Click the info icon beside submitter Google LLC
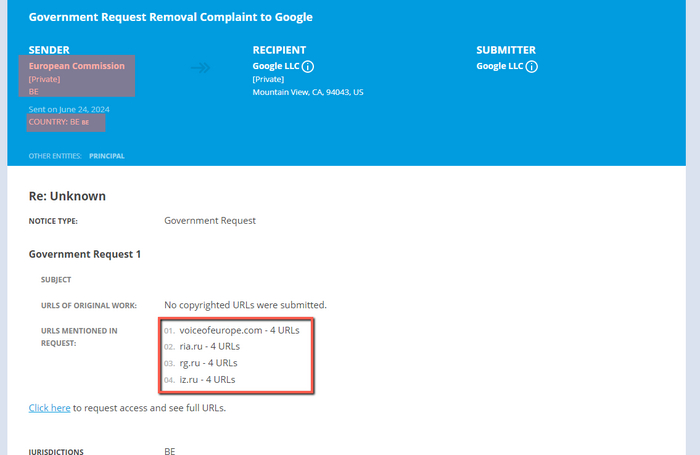Image resolution: width=700 pixels, height=455 pixels. [531, 67]
